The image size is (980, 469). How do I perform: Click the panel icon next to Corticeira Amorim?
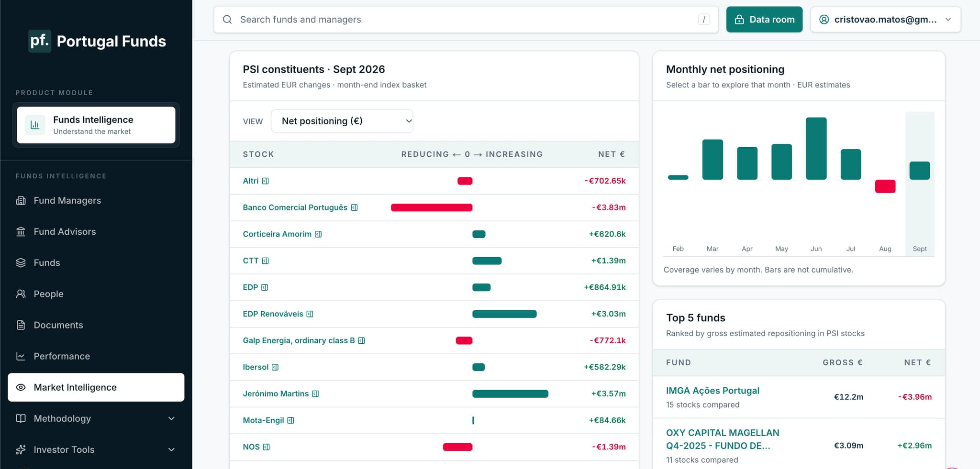coord(318,234)
